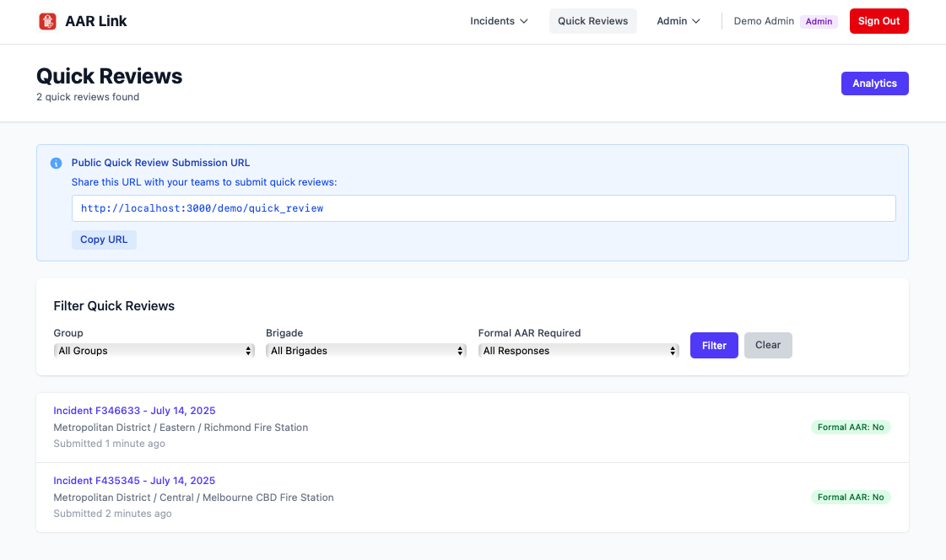The width and height of the screenshot is (946, 560).
Task: Open the Group filter dropdown
Action: tap(154, 350)
